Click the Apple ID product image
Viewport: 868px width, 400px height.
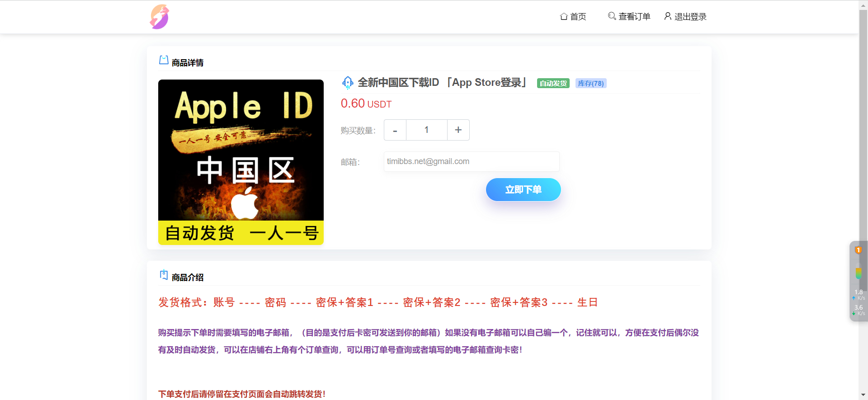(x=241, y=162)
